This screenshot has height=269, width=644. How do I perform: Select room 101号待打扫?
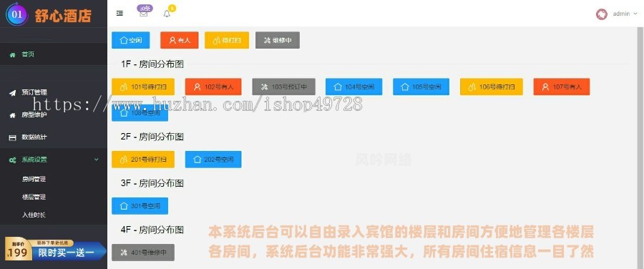(x=143, y=87)
